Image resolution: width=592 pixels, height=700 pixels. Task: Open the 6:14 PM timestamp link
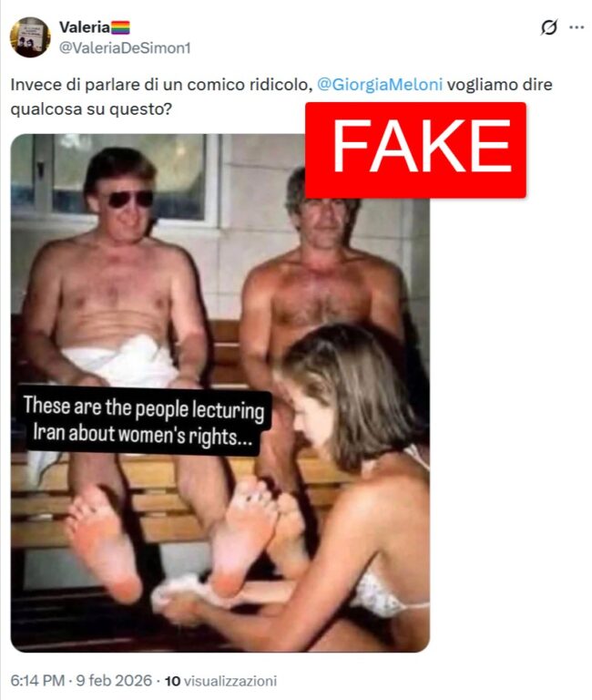[37, 680]
